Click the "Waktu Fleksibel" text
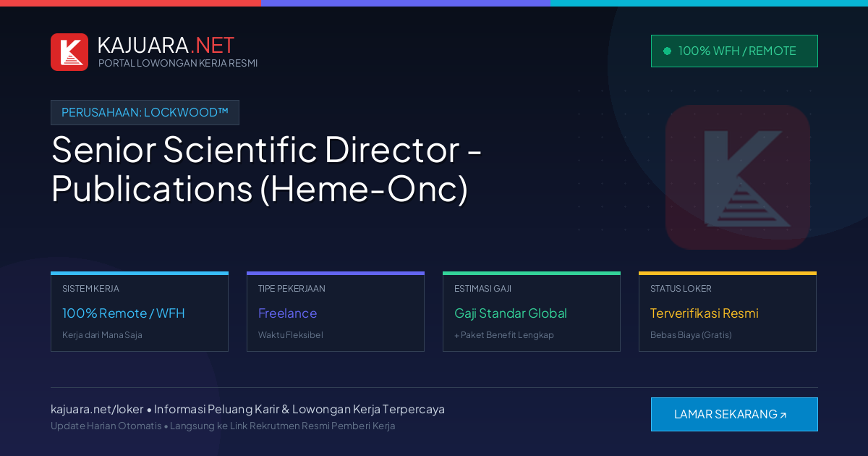Viewport: 868px width, 456px height. (x=291, y=335)
